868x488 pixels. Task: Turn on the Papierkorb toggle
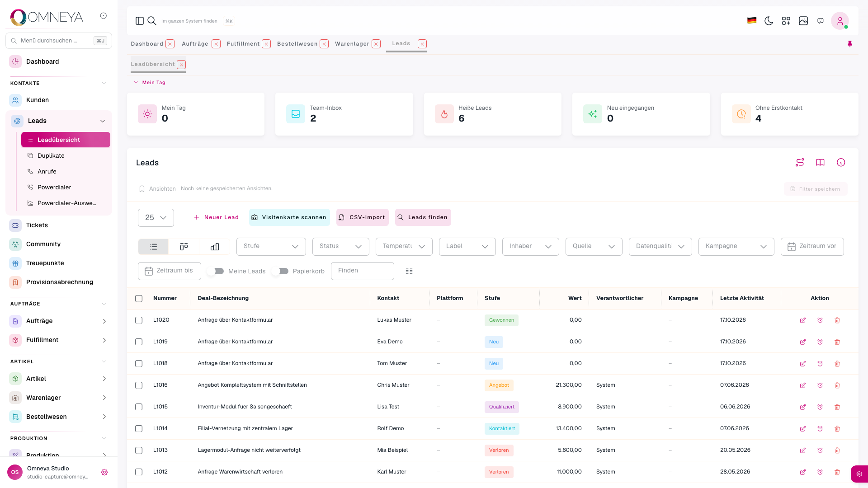click(x=280, y=271)
